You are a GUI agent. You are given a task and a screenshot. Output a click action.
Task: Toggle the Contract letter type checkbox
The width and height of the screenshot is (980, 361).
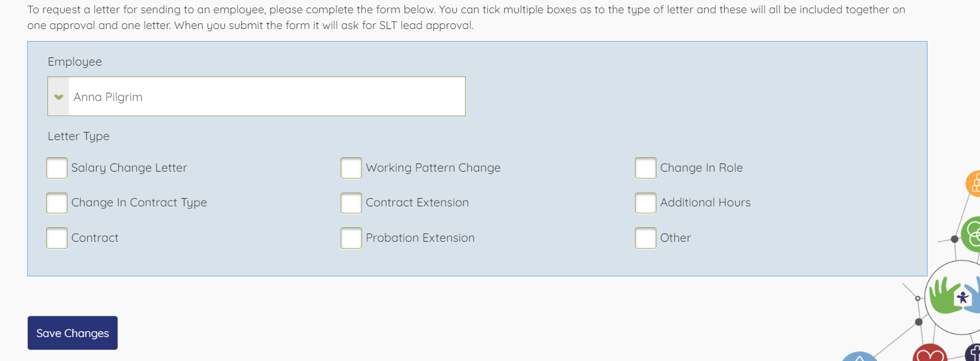point(57,238)
